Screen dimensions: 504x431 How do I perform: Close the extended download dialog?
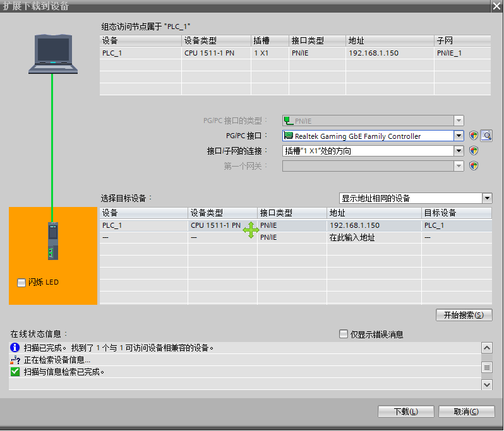[x=497, y=6]
